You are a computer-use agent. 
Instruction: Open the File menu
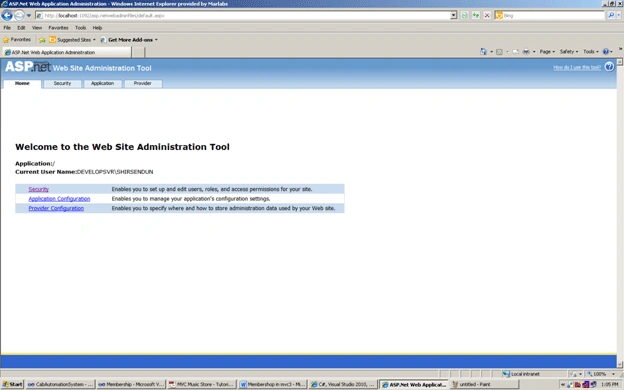(x=7, y=28)
